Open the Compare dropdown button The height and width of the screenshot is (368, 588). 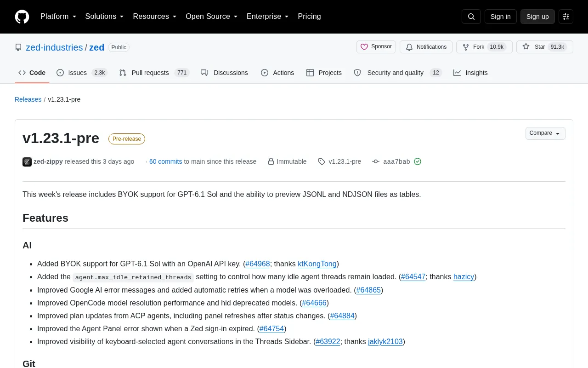tap(545, 133)
